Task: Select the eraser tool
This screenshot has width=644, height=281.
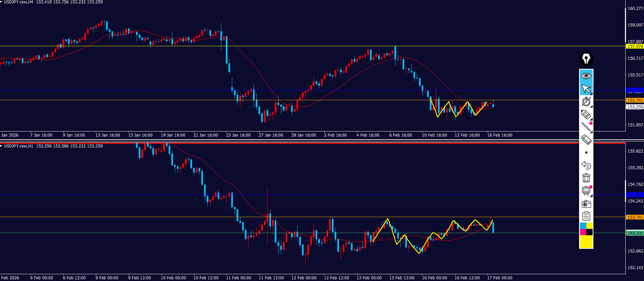Action: click(x=586, y=140)
